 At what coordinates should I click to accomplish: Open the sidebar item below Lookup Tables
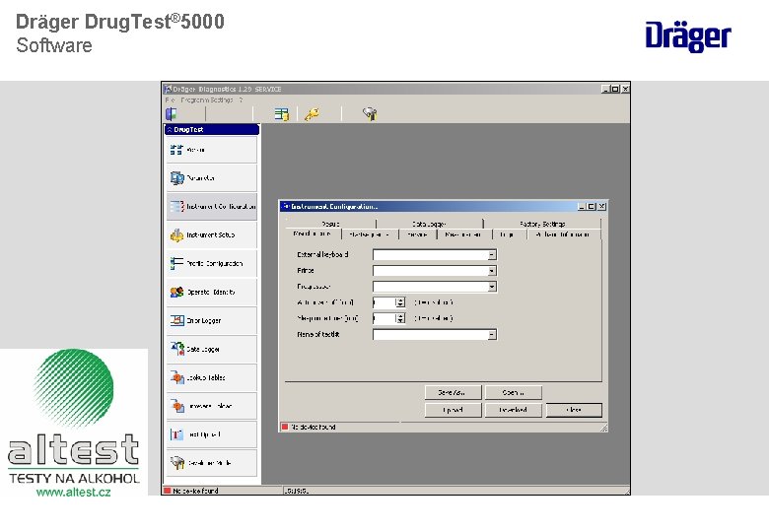pyautogui.click(x=211, y=406)
